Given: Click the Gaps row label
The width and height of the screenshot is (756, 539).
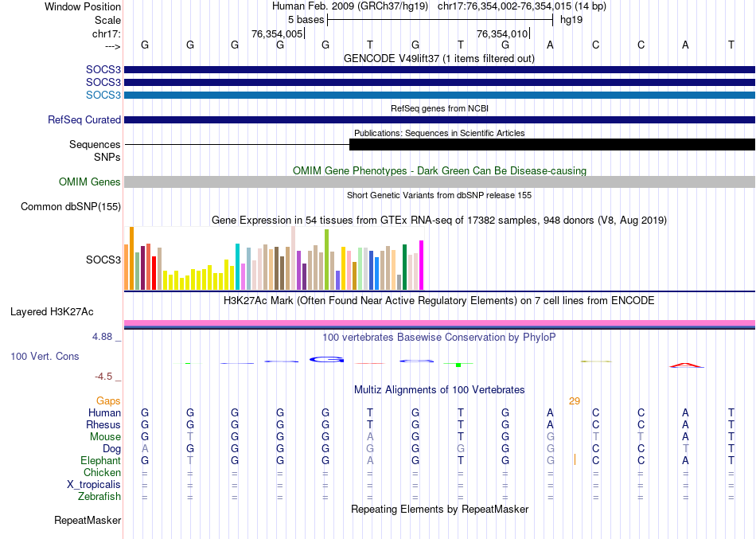Looking at the screenshot, I should pyautogui.click(x=108, y=401).
